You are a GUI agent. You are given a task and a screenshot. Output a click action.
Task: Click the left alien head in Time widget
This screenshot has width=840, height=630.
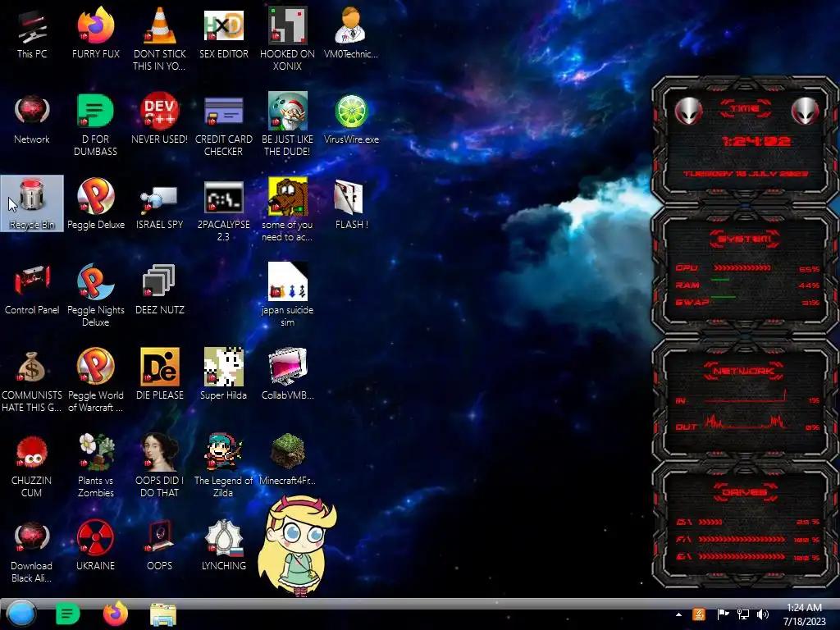coord(687,111)
